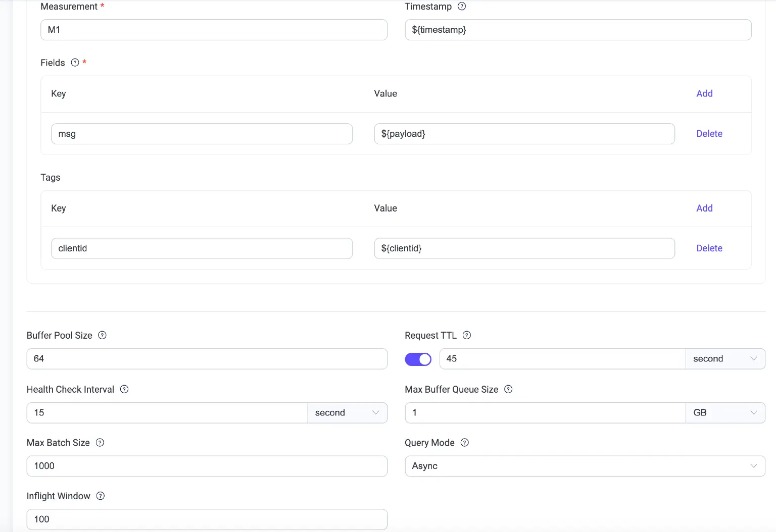Click the Query Mode help icon
This screenshot has height=532, width=776.
465,443
